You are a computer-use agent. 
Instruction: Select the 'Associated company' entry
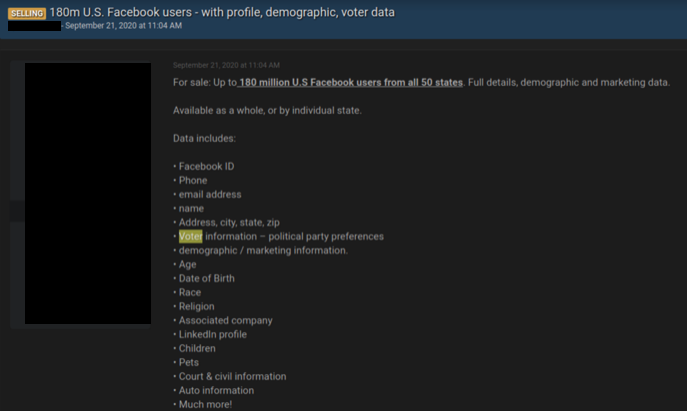226,321
